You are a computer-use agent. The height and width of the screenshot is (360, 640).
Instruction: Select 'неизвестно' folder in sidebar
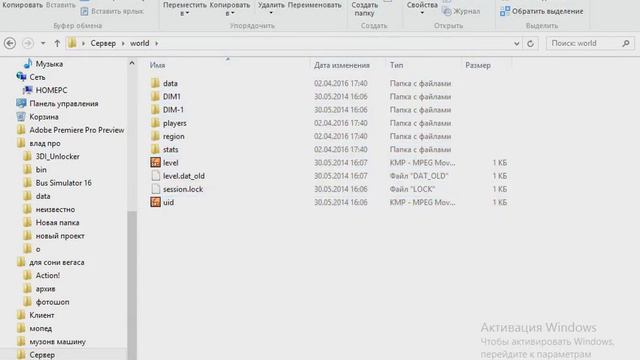click(55, 209)
